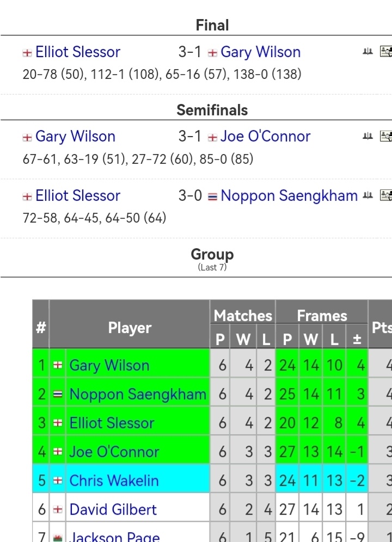The width and height of the screenshot is (392, 542).
Task: Open David Gilbert's player page from table
Action: 113,509
